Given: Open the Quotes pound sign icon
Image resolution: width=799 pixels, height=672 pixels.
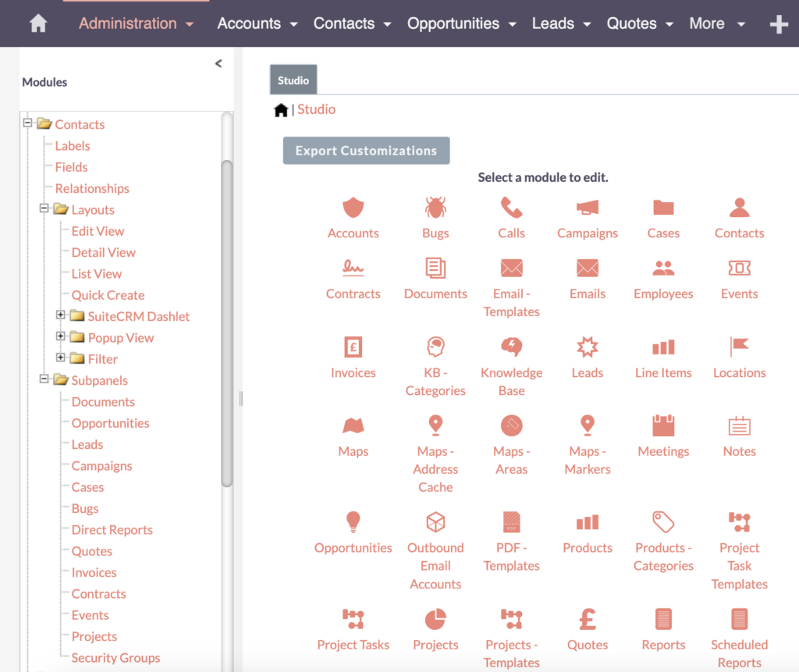Looking at the screenshot, I should coord(588,620).
